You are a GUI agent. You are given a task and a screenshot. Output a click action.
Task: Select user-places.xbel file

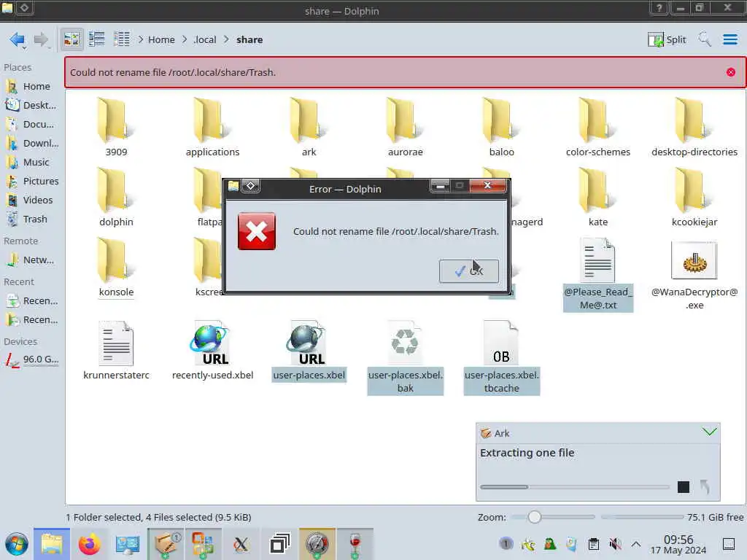(x=309, y=351)
